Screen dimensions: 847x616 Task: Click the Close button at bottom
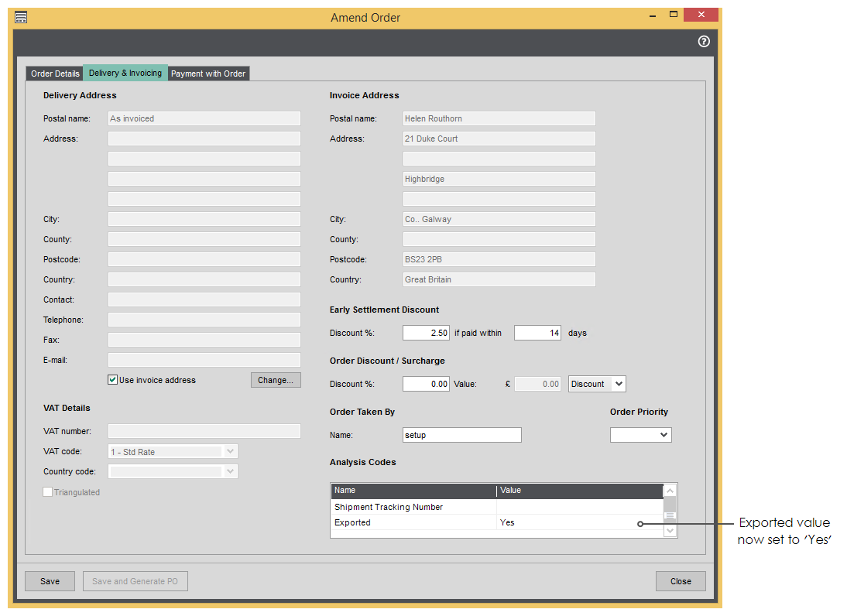click(681, 581)
